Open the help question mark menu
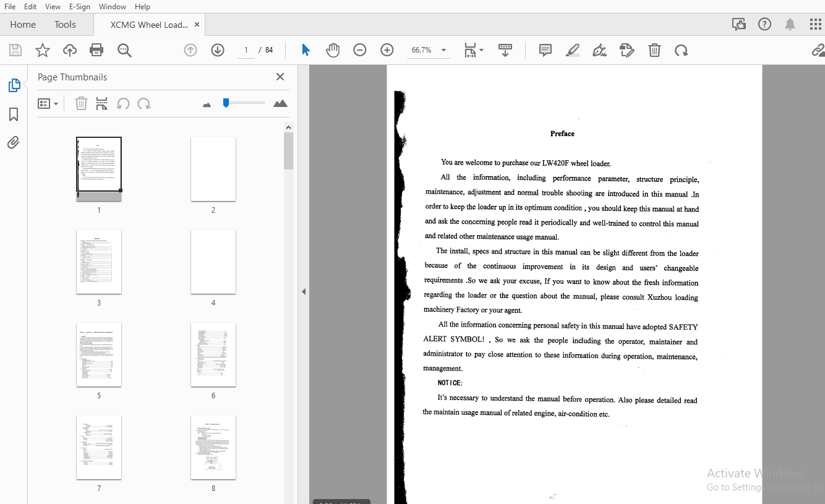The width and height of the screenshot is (825, 504). (x=765, y=24)
